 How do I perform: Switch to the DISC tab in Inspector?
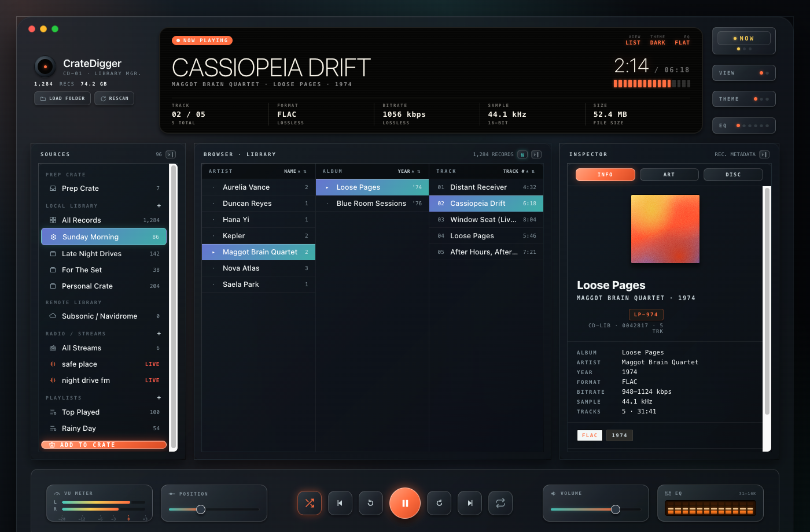733,175
